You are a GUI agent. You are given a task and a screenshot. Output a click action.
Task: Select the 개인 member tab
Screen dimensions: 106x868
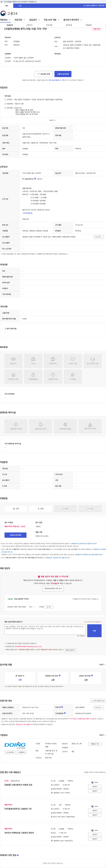[x=6, y=6]
